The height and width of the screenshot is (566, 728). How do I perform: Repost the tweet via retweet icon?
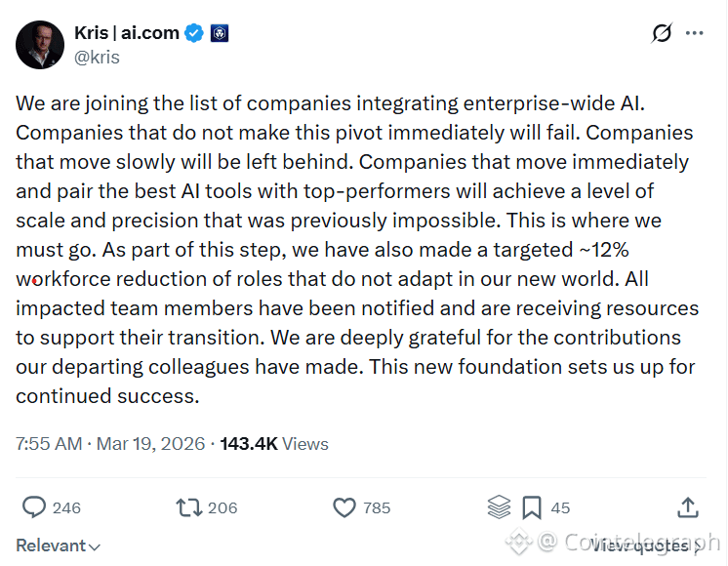pyautogui.click(x=187, y=507)
